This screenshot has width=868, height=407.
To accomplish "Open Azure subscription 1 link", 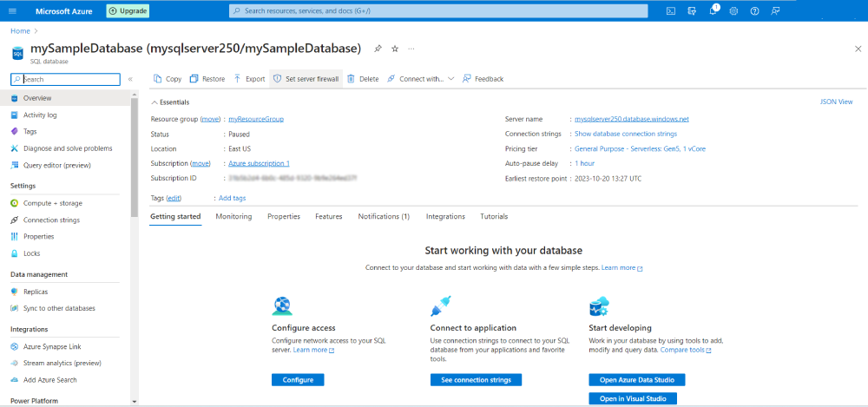I will [259, 163].
